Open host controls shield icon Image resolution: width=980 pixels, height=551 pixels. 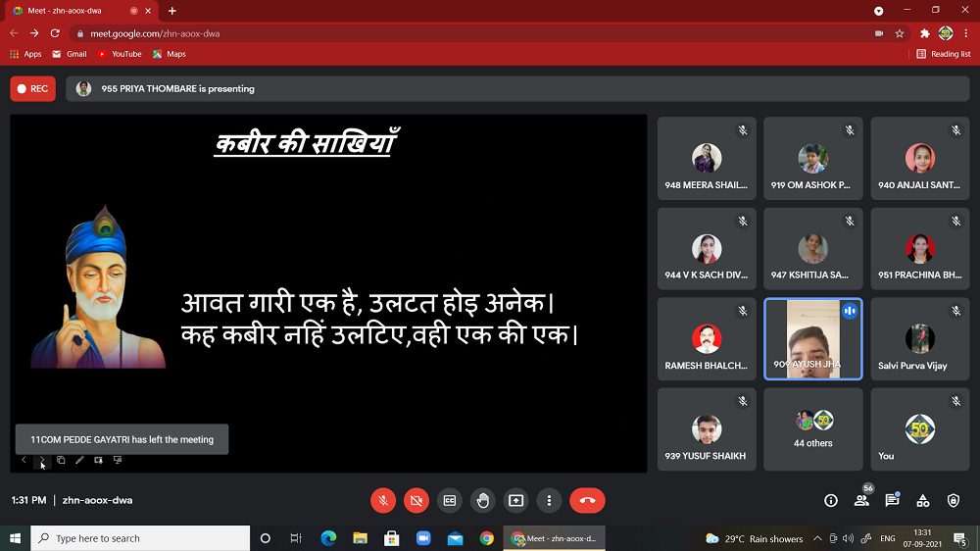[x=954, y=500]
